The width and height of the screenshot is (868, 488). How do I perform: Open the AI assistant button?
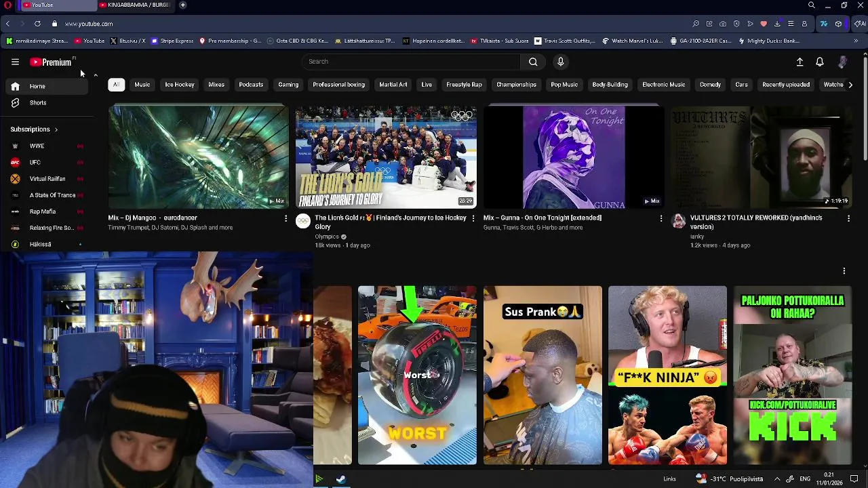[859, 24]
